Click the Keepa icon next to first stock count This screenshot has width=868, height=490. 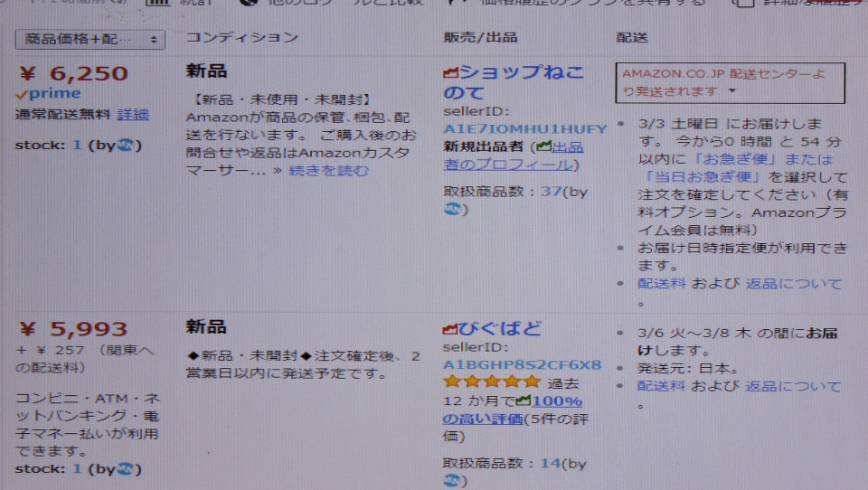click(x=125, y=145)
